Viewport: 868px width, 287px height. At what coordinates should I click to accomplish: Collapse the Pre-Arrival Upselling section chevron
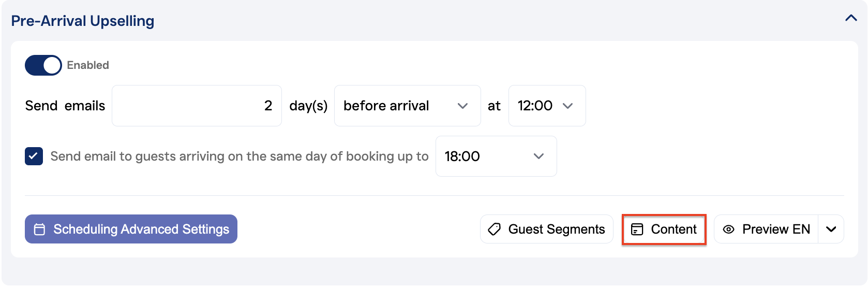coord(851,19)
